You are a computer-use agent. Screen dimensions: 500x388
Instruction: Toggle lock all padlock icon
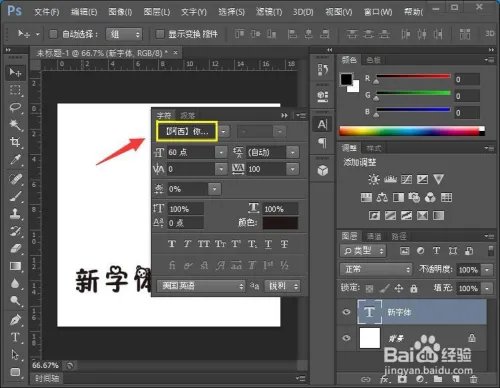(x=414, y=288)
